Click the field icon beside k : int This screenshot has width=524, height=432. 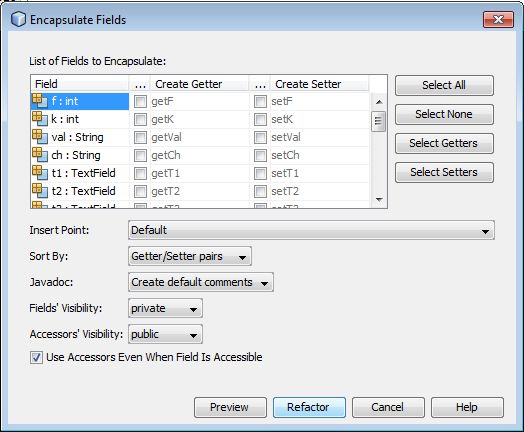tap(40, 119)
